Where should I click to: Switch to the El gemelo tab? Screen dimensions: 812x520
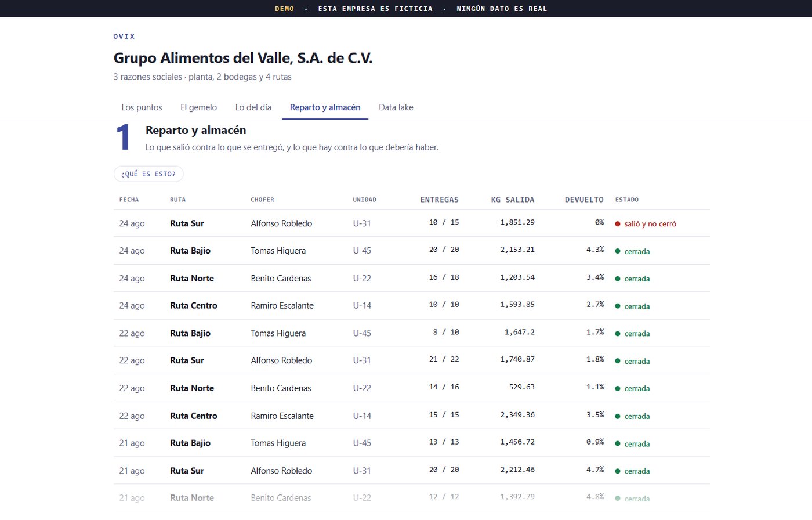pos(198,107)
